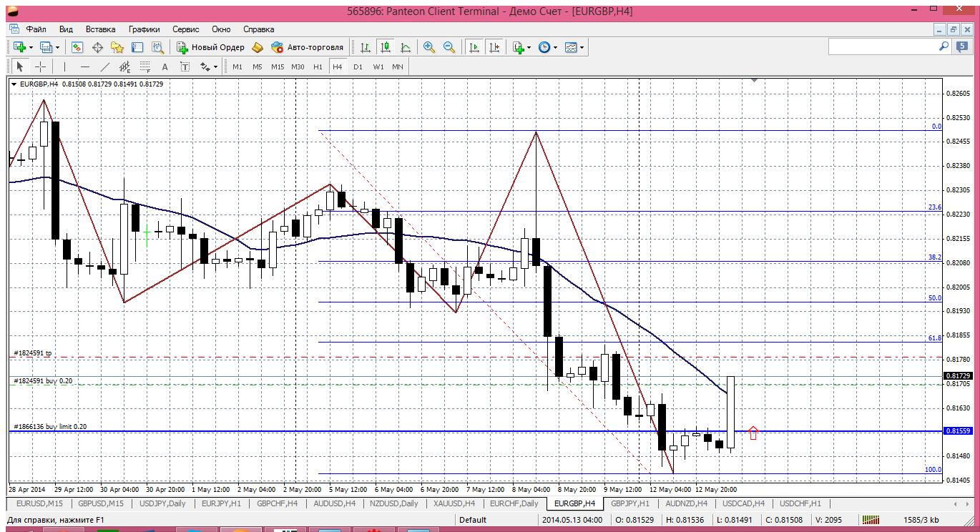Select the Trendline drawing tool
The image size is (980, 532).
105,66
